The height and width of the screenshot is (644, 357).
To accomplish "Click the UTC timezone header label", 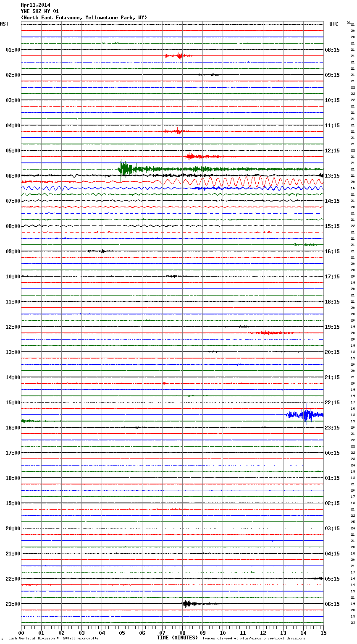I will click(x=334, y=24).
